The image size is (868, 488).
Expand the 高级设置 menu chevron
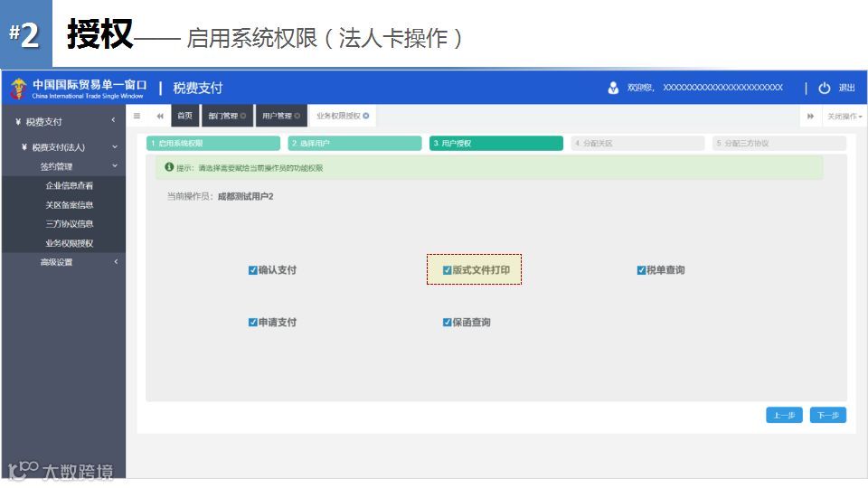click(x=116, y=262)
